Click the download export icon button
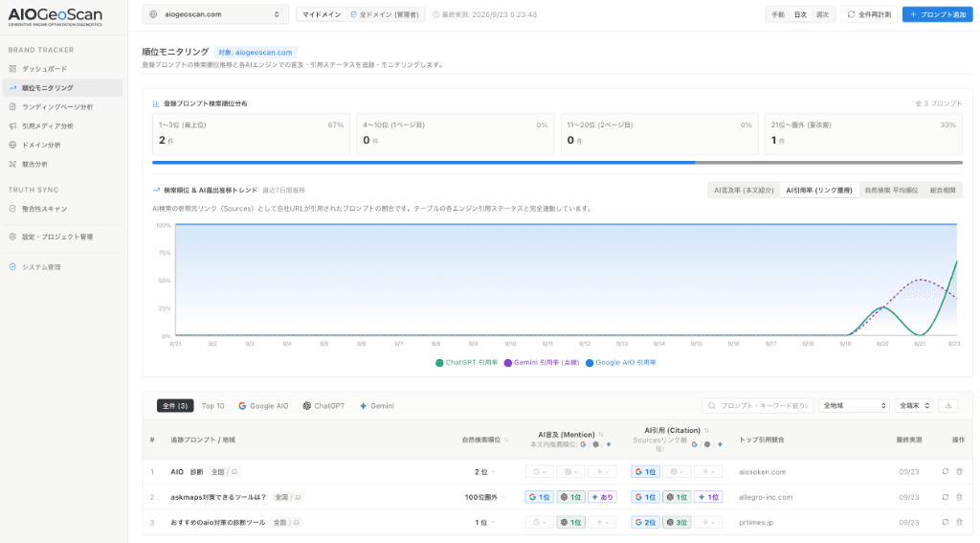The width and height of the screenshot is (980, 543). click(x=948, y=405)
